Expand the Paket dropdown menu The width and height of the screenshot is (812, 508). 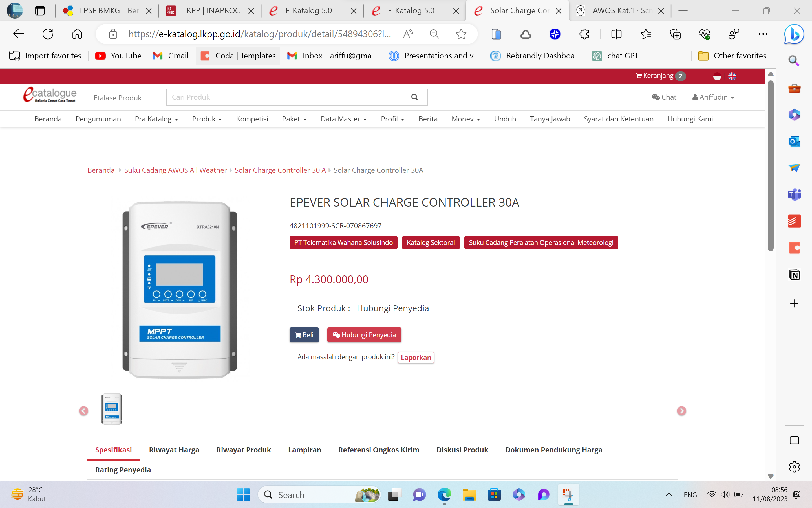[294, 119]
